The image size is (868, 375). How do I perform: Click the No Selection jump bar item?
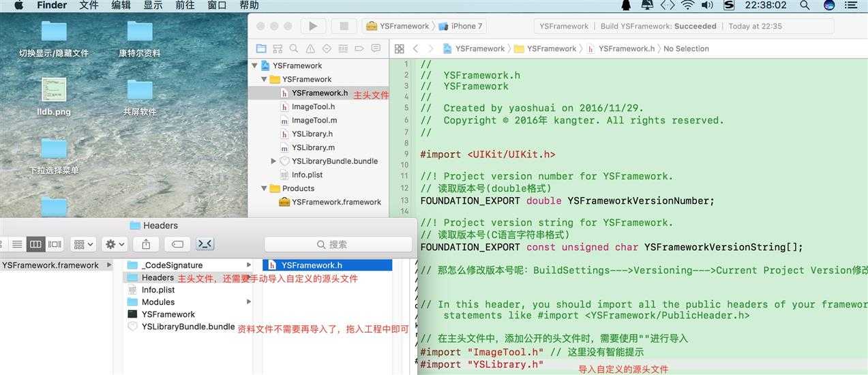[686, 48]
